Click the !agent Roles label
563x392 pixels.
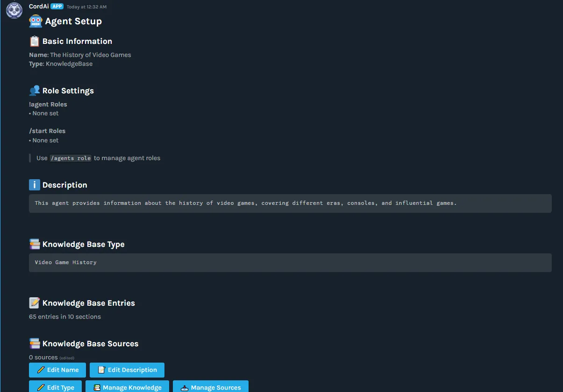pos(48,105)
